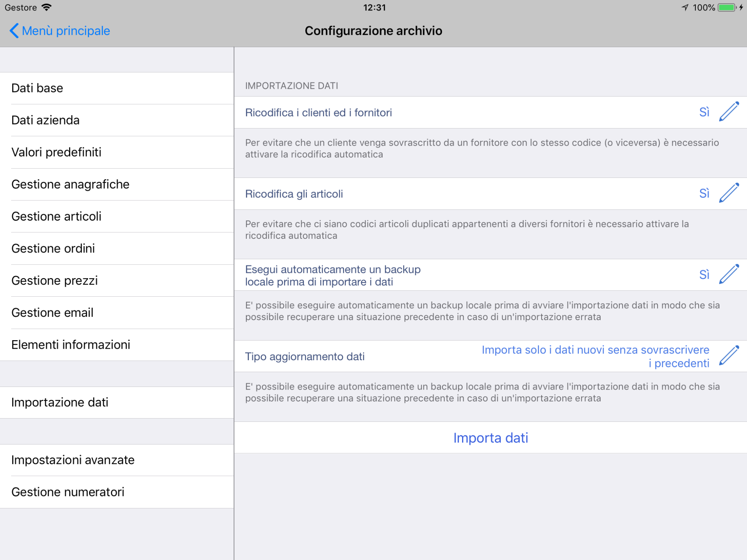Image resolution: width=747 pixels, height=560 pixels.
Task: Open Impostazioni avanzate section
Action: (x=117, y=460)
